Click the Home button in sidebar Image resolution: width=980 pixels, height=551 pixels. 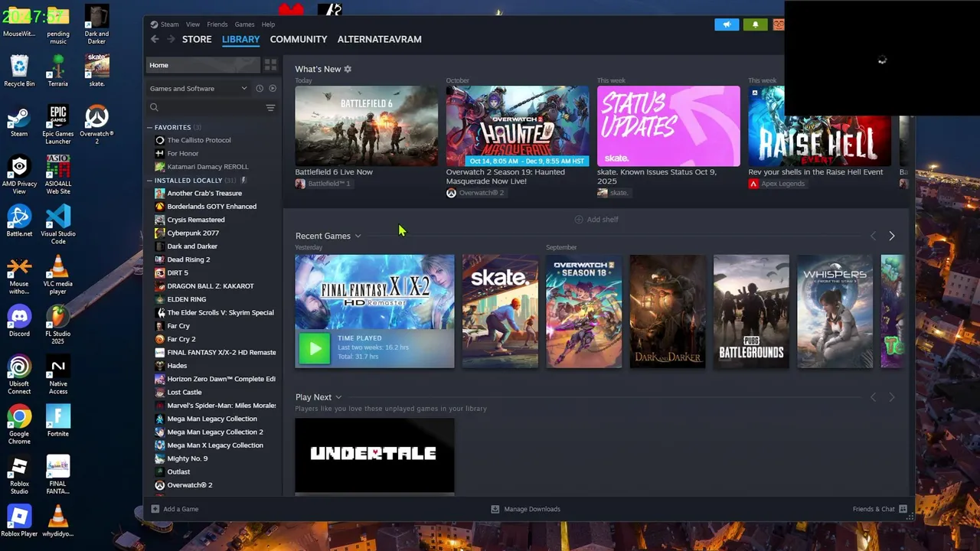coord(203,65)
